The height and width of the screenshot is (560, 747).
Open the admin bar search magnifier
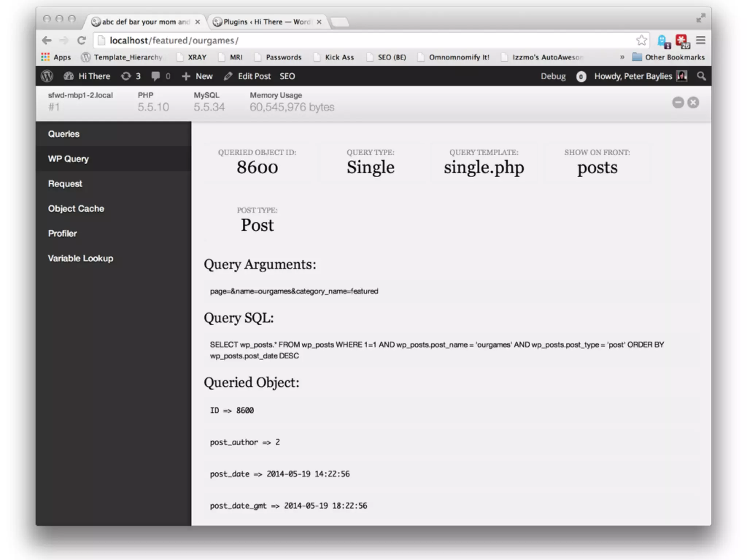coord(701,76)
